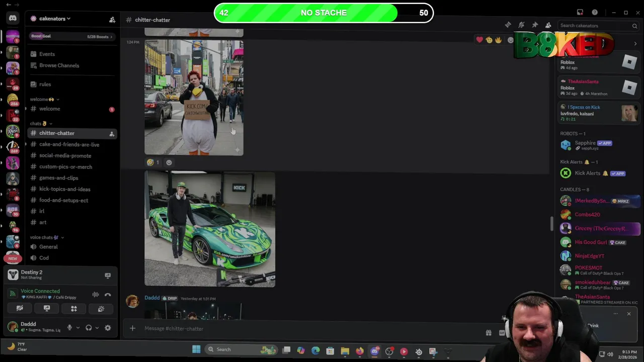This screenshot has width=644, height=362.
Task: Open microphone input options dropdown arrow
Action: (77, 328)
